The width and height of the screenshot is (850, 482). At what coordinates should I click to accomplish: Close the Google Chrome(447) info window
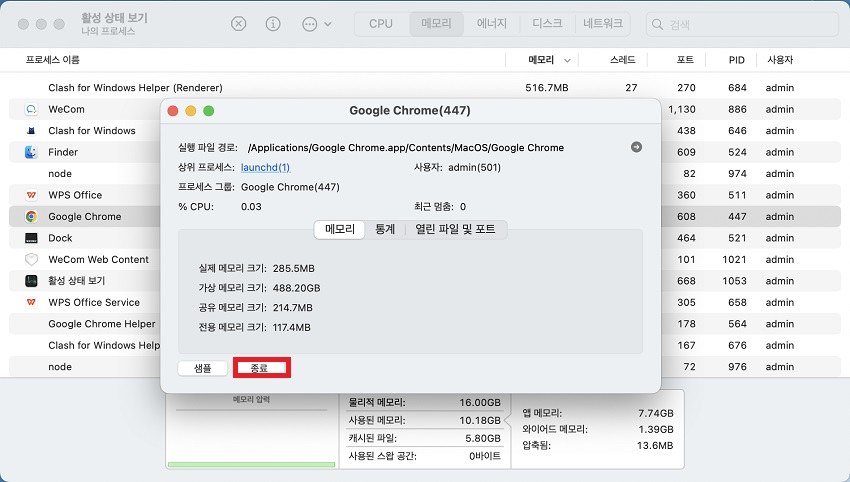pos(173,111)
